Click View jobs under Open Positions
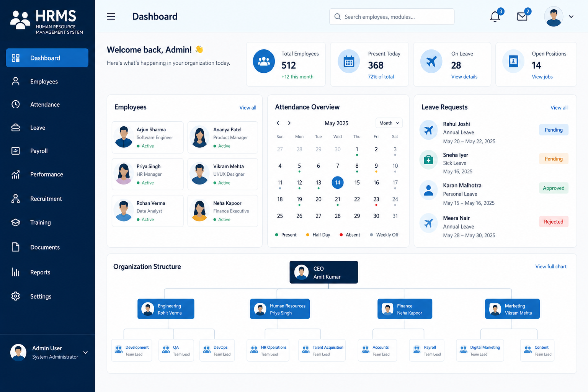 pyautogui.click(x=542, y=77)
